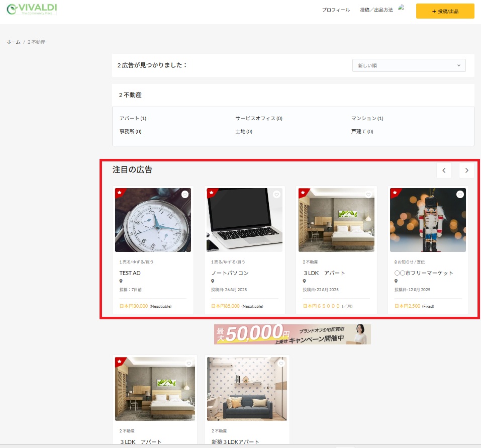481x448 pixels.
Task: Open the 新しい順 sort dropdown
Action: [409, 66]
